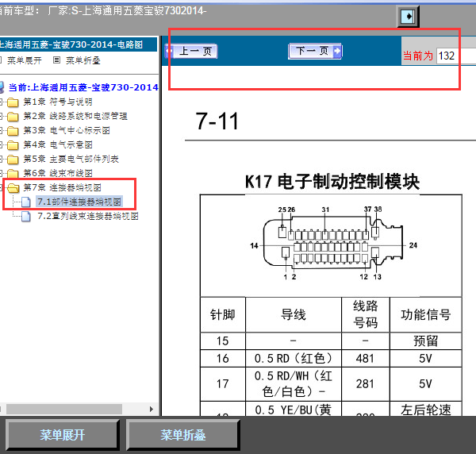Screen dimensions: 476x454
Task: Click open folder icon of 第7章 连接器端视图
Action: (13, 188)
